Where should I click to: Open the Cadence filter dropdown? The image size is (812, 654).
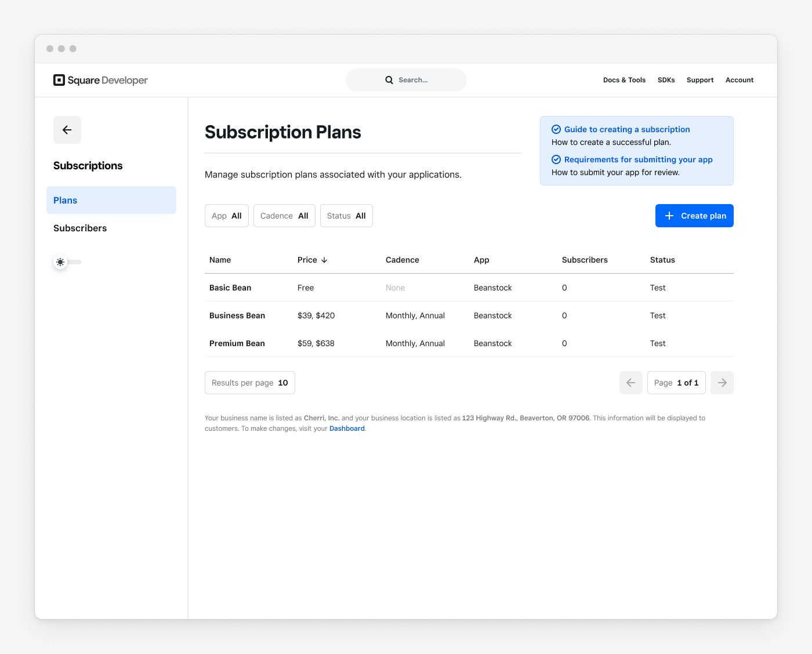[284, 216]
